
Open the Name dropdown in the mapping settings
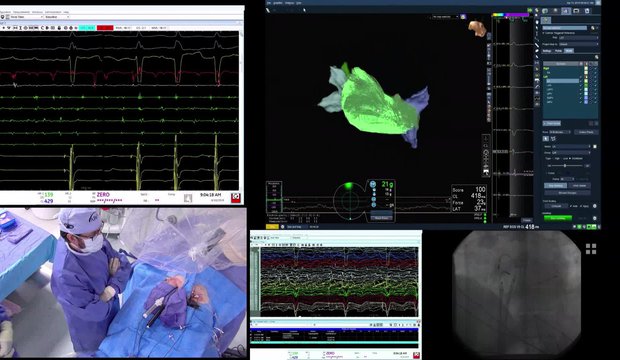pyautogui.click(x=571, y=146)
